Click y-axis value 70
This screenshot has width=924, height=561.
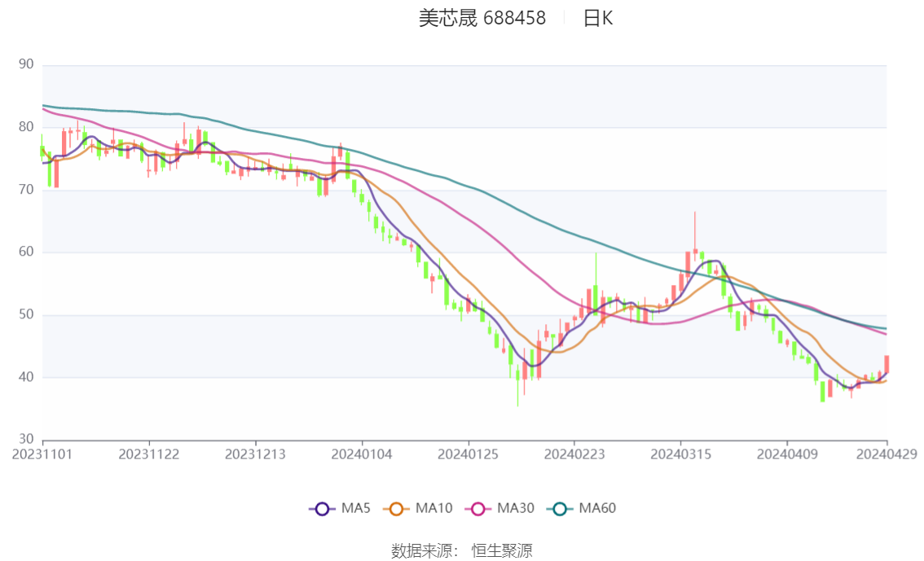(26, 190)
